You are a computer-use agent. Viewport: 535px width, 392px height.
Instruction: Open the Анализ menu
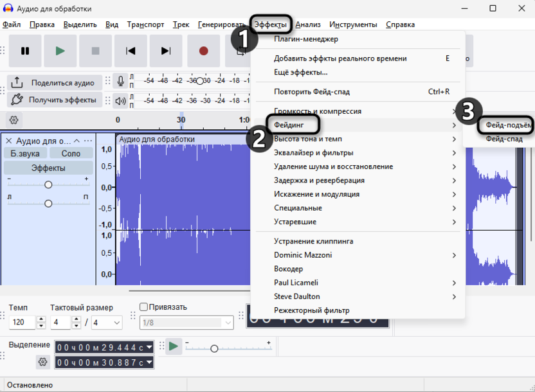point(308,24)
